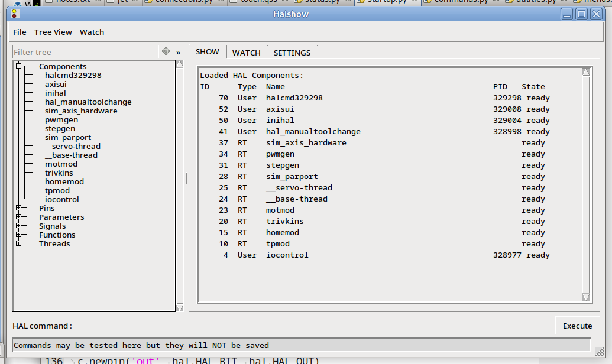
Task: Click the 'Loaded HAL Components:' heading text
Action: point(251,75)
